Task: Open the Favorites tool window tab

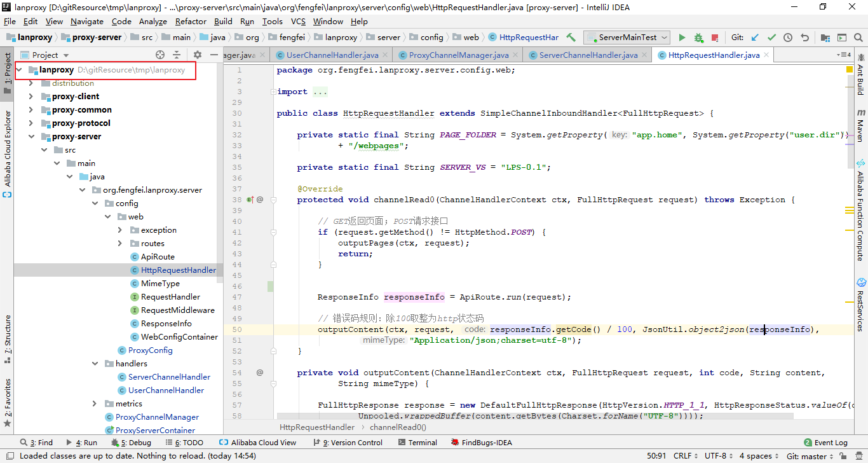Action: click(7, 402)
